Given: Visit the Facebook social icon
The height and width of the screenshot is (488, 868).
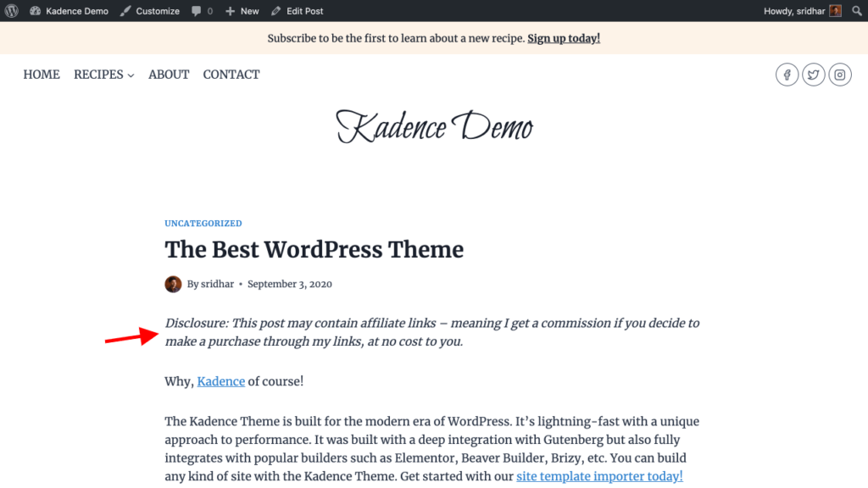Looking at the screenshot, I should click(787, 75).
